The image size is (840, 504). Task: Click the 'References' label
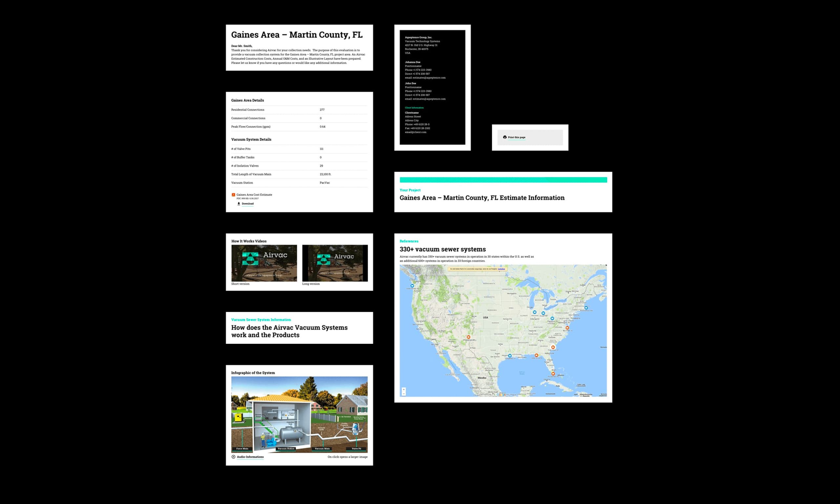(x=409, y=241)
